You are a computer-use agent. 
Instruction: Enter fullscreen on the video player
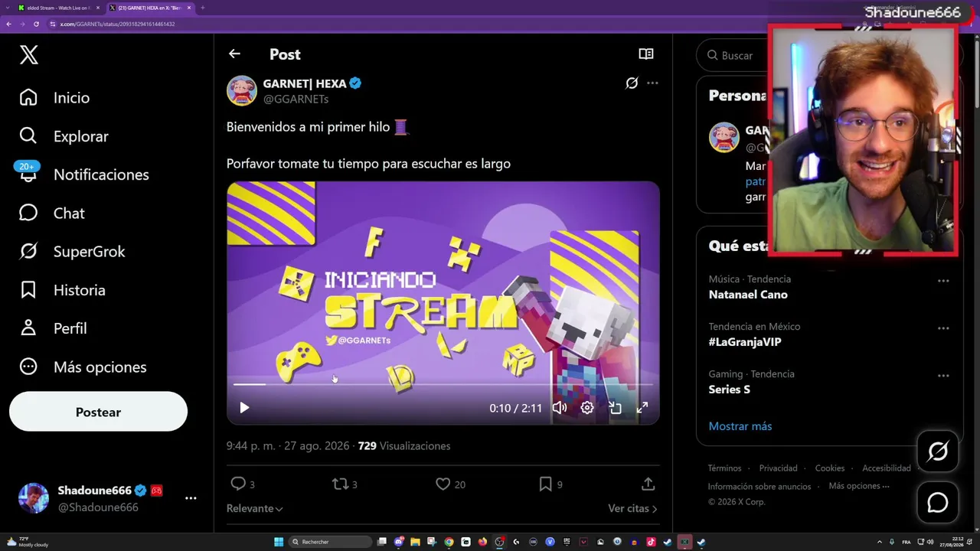[x=642, y=408]
